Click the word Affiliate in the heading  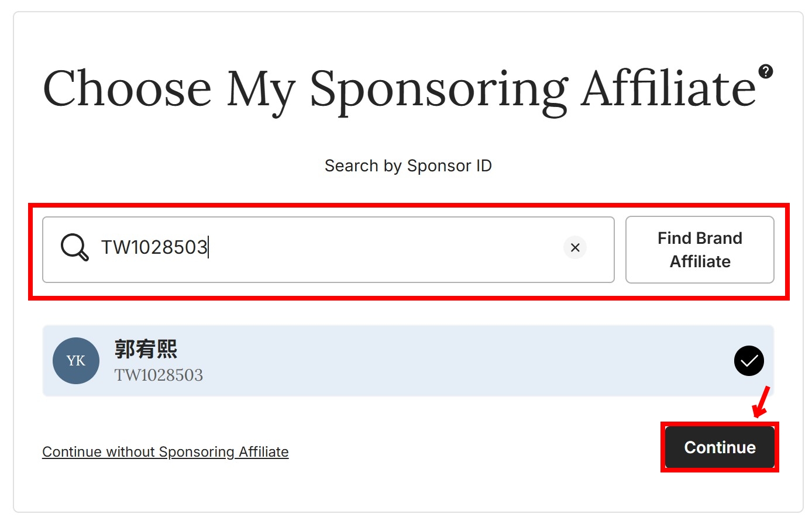tap(668, 89)
